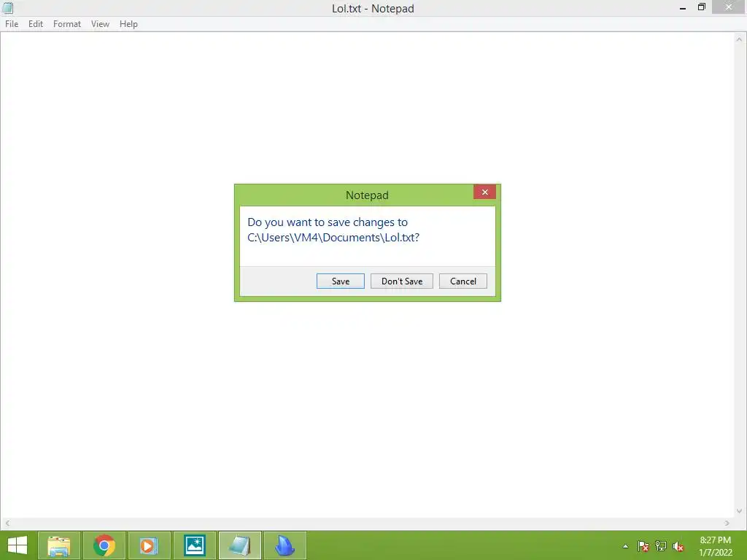Click the Notepad icon in the title bar
This screenshot has height=560, width=747.
click(x=7, y=8)
